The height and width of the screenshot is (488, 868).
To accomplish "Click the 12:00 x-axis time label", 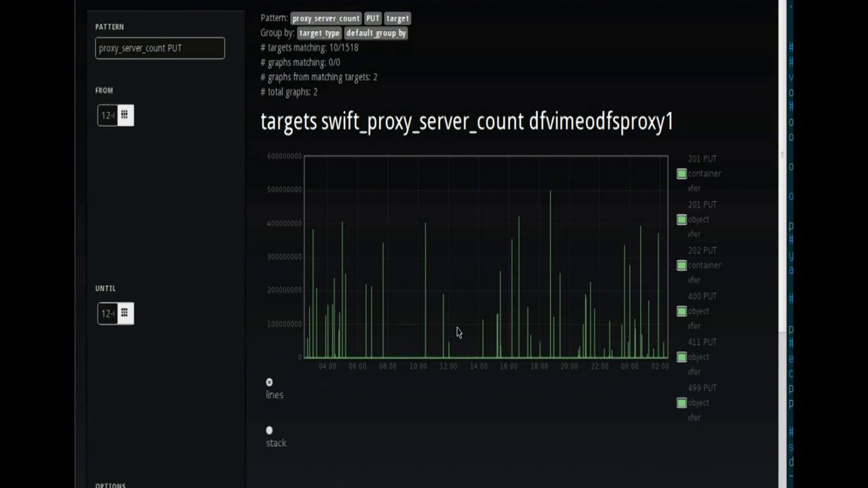I will point(448,367).
